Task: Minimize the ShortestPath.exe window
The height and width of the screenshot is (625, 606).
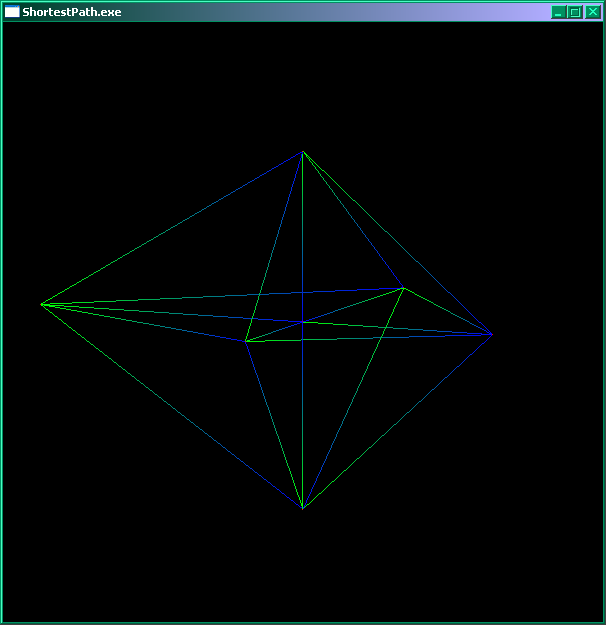Action: pos(559,12)
